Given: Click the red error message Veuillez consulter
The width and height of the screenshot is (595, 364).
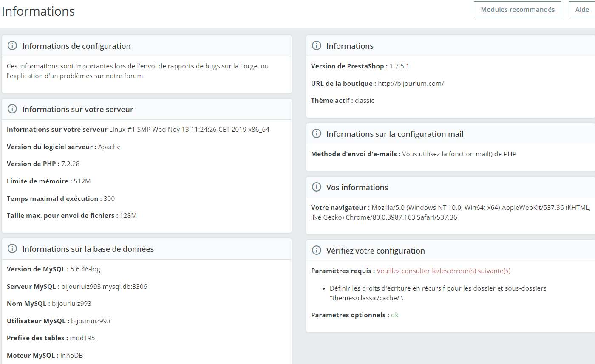Looking at the screenshot, I should (444, 271).
